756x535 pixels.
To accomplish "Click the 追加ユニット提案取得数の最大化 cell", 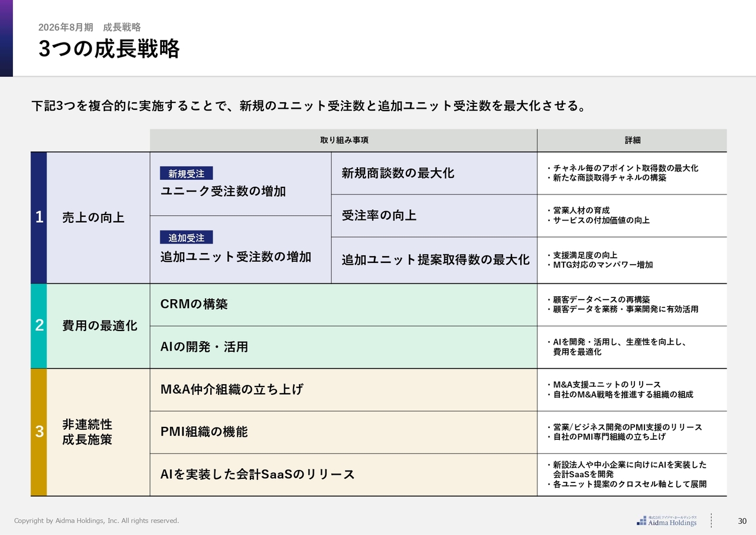I will 435,260.
